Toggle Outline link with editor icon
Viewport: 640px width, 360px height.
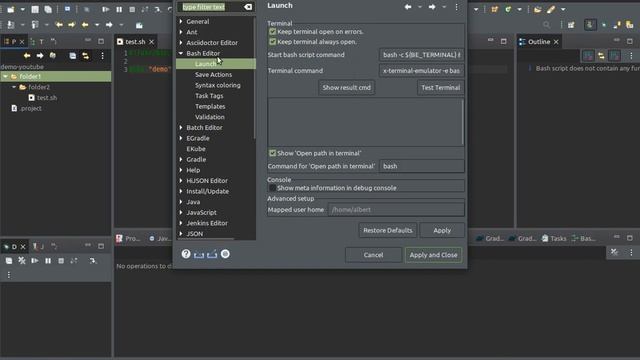click(x=601, y=56)
